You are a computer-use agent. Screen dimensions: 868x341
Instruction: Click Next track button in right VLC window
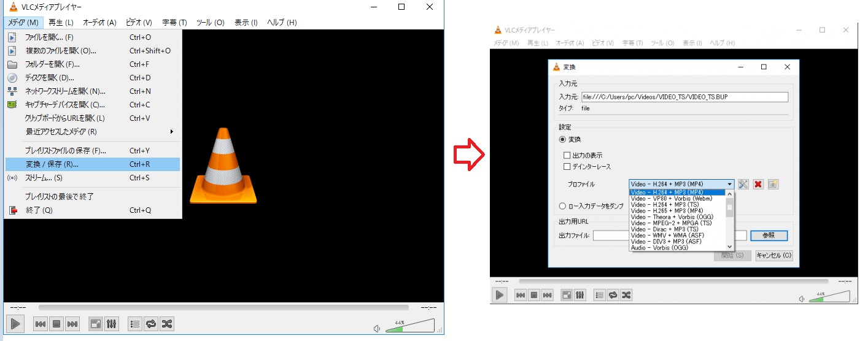(x=548, y=295)
